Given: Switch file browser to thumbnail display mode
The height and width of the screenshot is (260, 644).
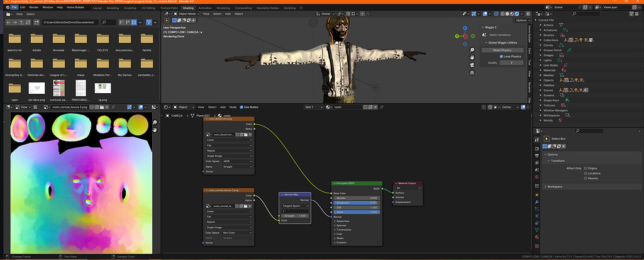Looking at the screenshot, I should click(x=134, y=22).
